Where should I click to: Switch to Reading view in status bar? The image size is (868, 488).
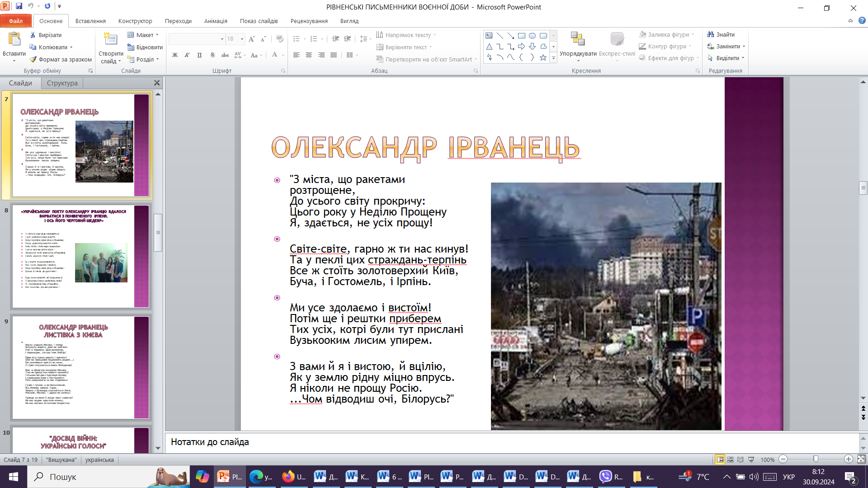point(741,460)
